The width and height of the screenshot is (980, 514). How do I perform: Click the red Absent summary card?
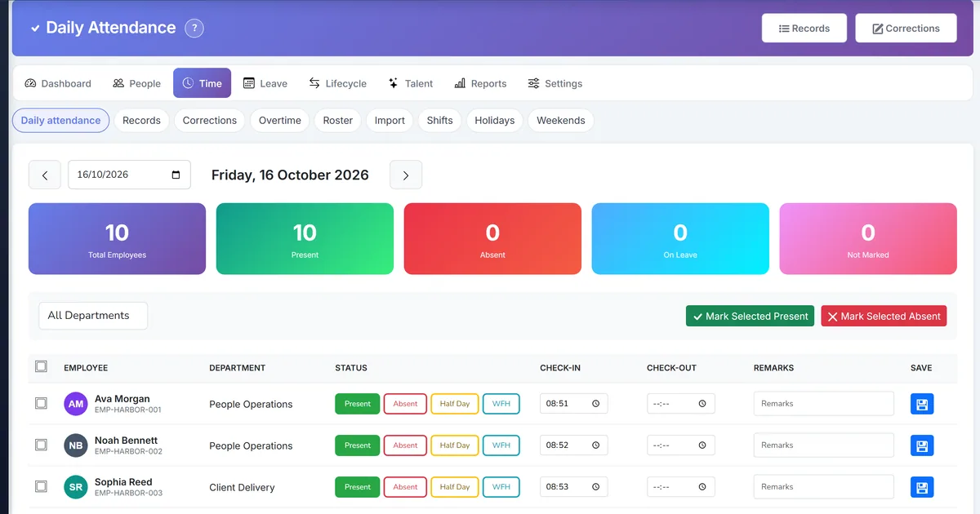[x=492, y=238]
